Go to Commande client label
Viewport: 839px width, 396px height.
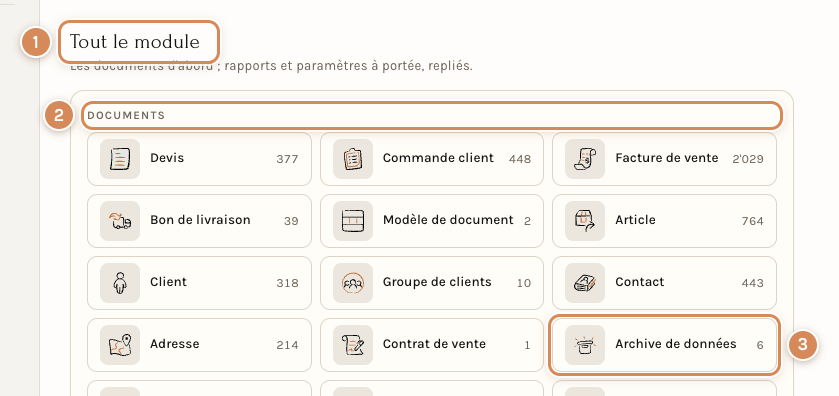coord(438,158)
